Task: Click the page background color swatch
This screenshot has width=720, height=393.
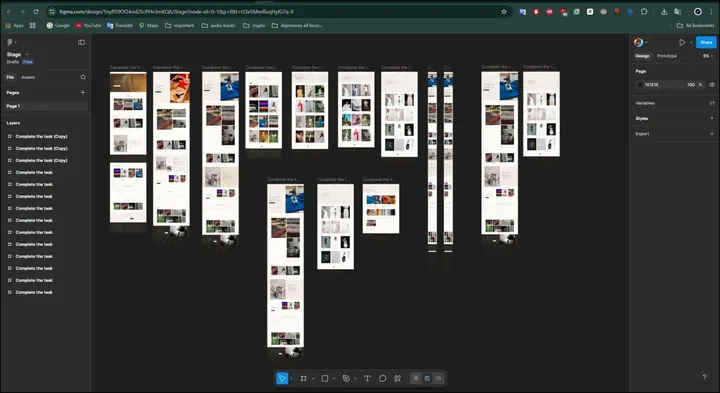Action: tap(640, 84)
